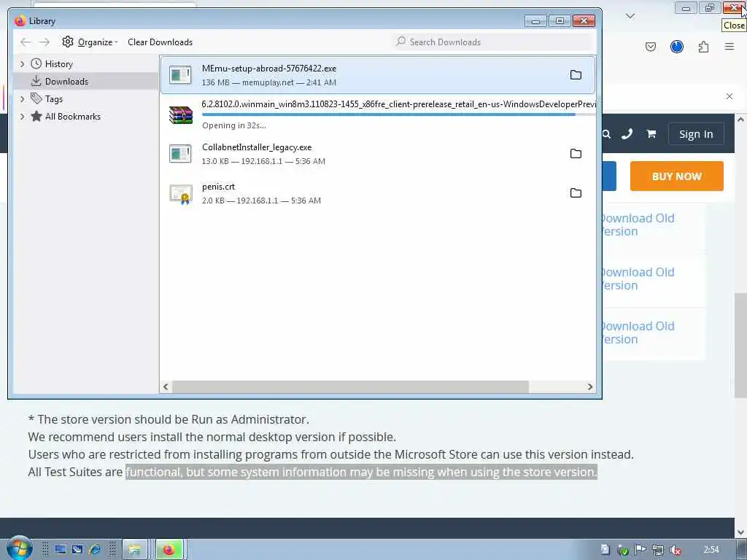The image size is (747, 560).
Task: Click the first Download Old Version link
Action: coord(638,225)
